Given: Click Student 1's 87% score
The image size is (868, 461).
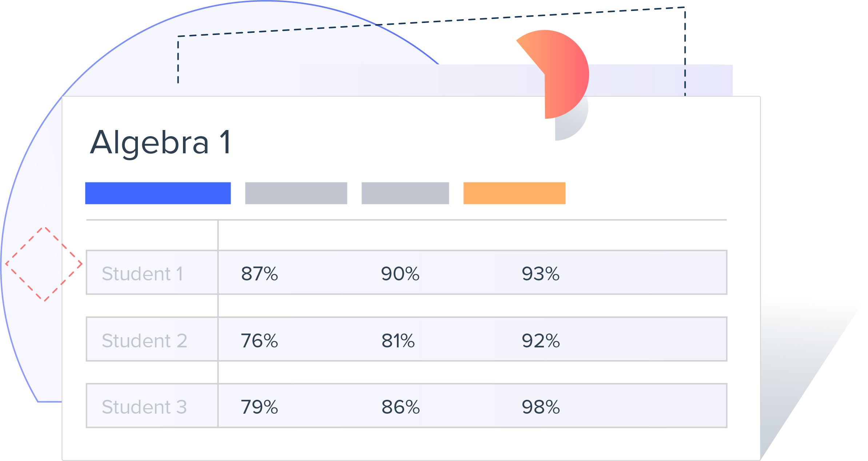Looking at the screenshot, I should (x=260, y=274).
